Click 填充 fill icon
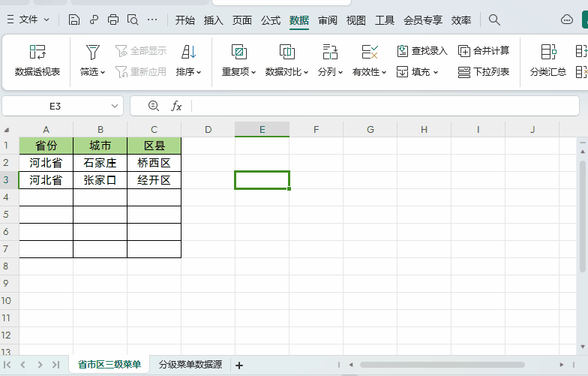The width and height of the screenshot is (588, 376). tap(402, 72)
